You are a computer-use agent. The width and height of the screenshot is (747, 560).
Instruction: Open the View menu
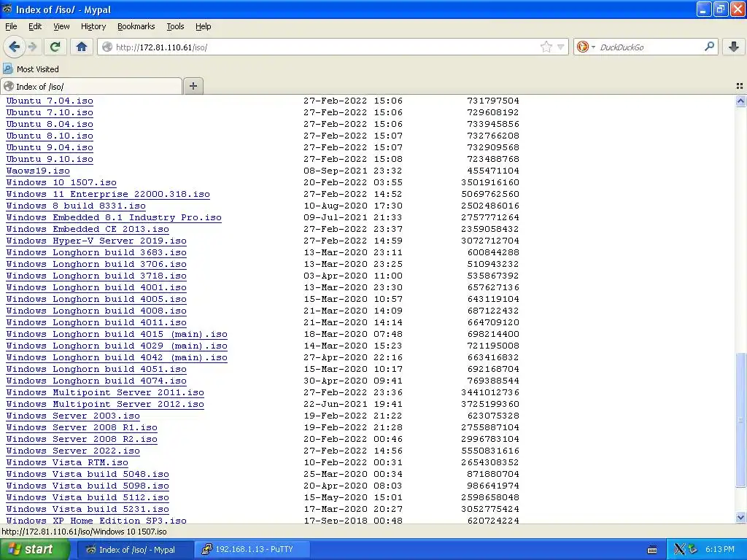pyautogui.click(x=61, y=26)
